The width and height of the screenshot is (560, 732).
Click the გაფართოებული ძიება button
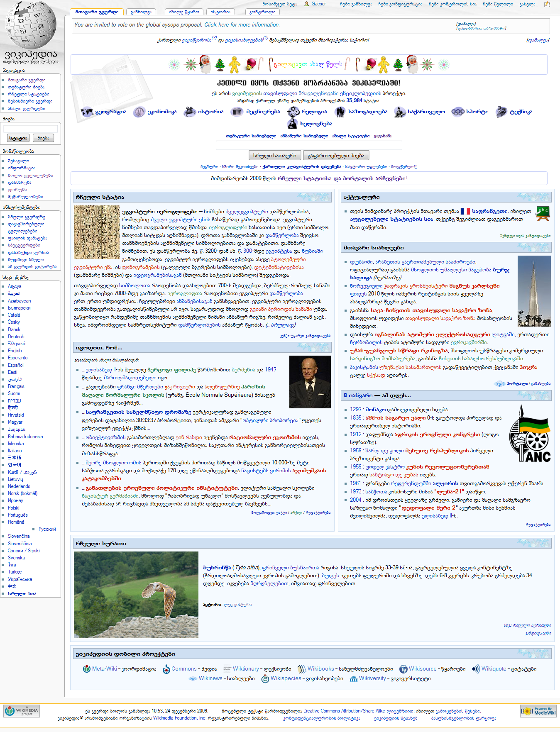point(336,156)
